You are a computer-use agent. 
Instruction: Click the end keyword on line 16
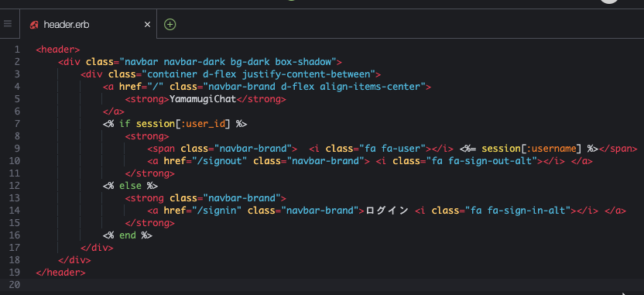(x=127, y=235)
